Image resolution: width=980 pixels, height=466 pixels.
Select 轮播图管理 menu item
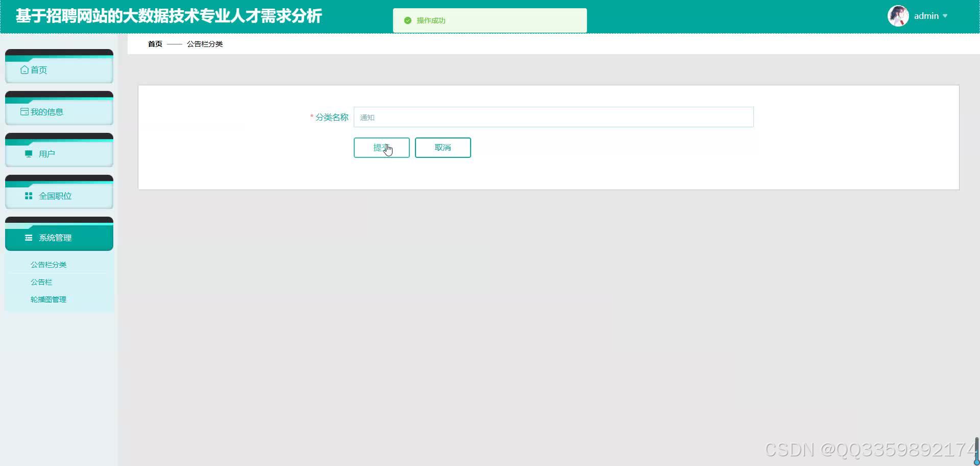[x=48, y=299]
